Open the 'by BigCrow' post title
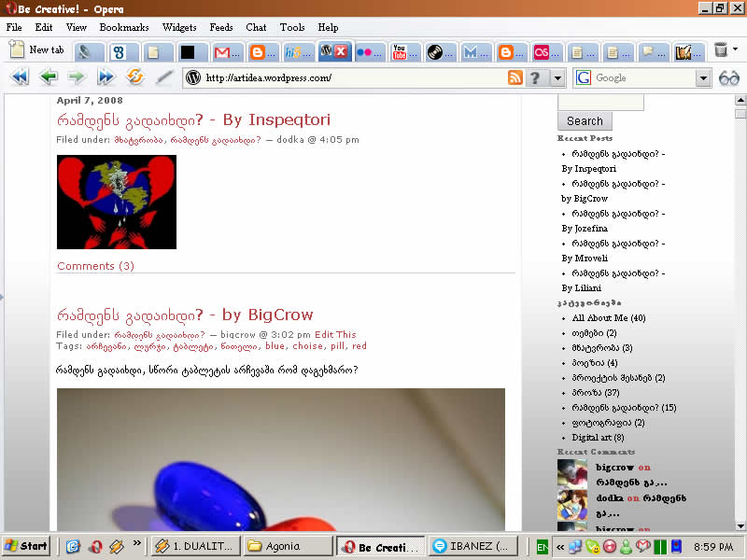Viewport: 747px width, 560px height. (x=185, y=315)
